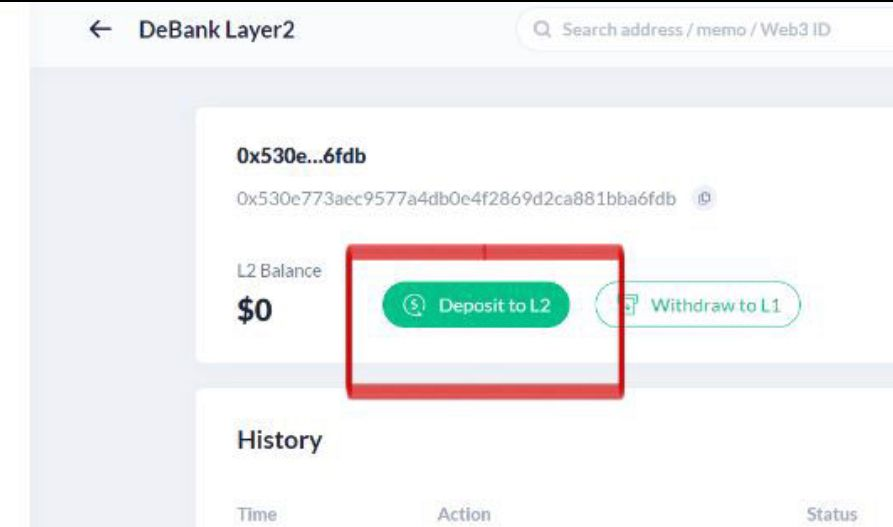Click the Action column header

point(464,514)
